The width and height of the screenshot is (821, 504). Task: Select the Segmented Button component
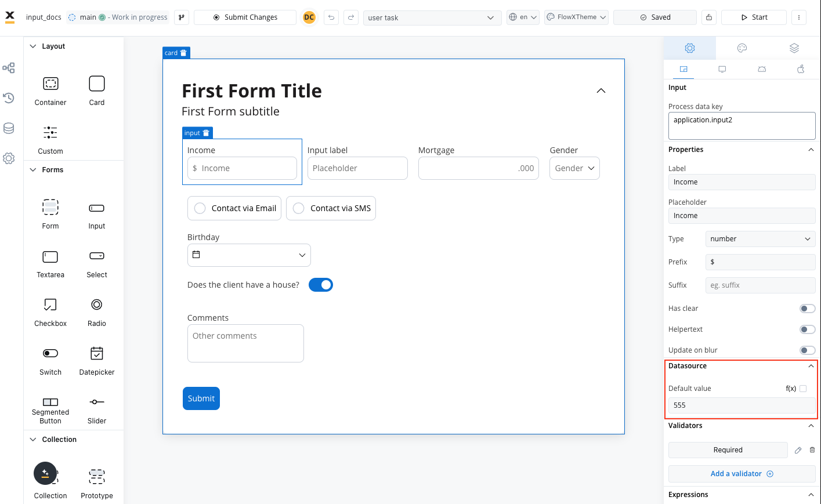(x=50, y=411)
